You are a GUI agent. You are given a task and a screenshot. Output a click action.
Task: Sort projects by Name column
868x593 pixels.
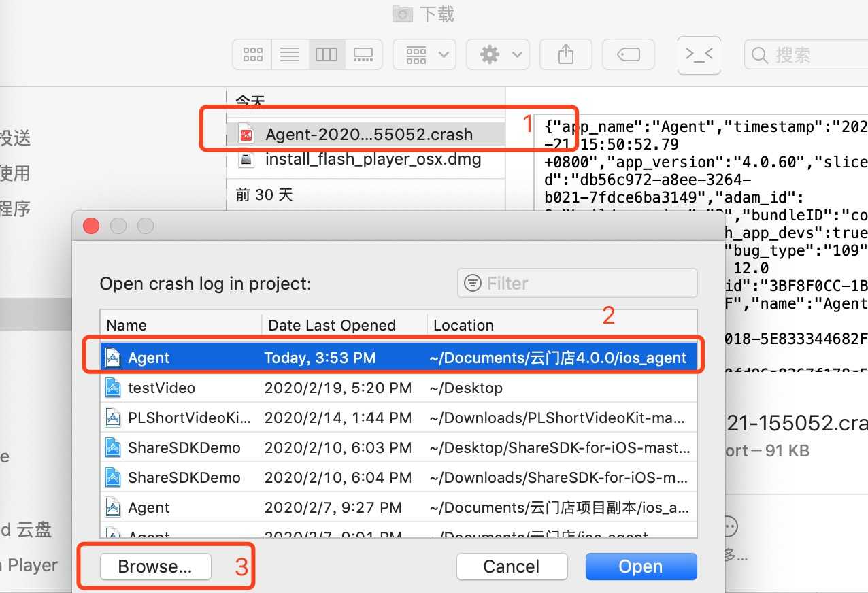[x=181, y=325]
